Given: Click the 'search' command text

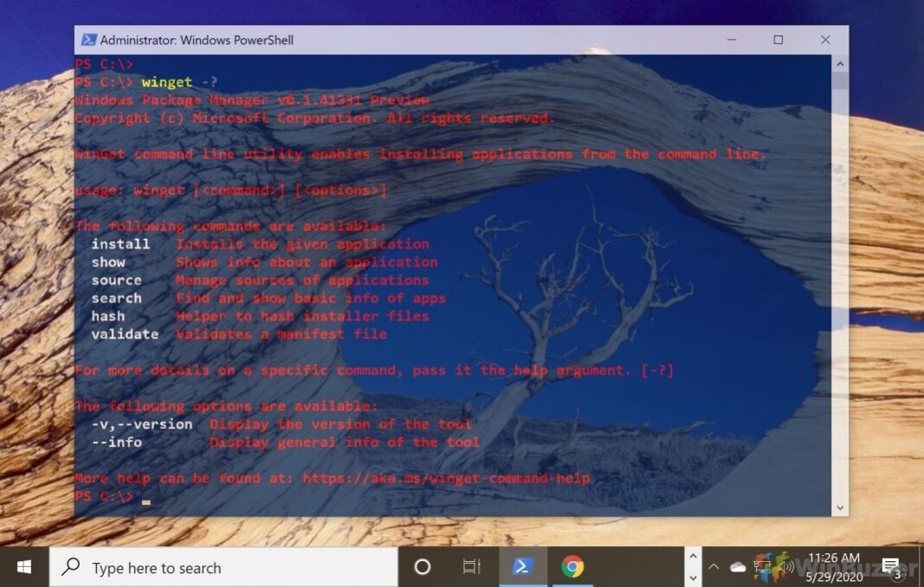Looking at the screenshot, I should [x=116, y=298].
